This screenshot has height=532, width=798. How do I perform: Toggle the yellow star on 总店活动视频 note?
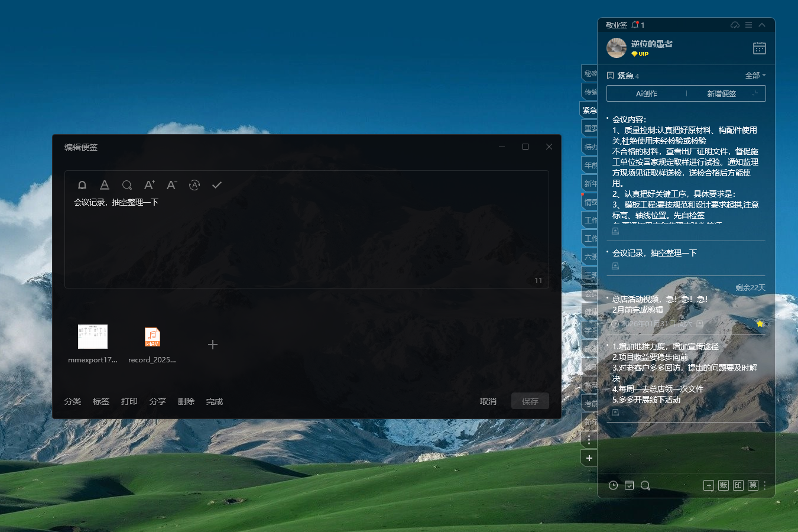coord(760,323)
